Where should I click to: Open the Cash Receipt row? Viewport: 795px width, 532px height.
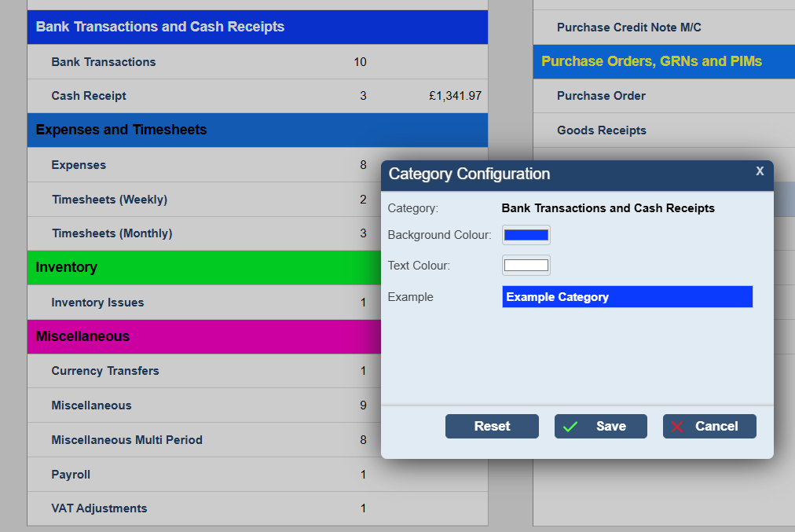coord(89,96)
